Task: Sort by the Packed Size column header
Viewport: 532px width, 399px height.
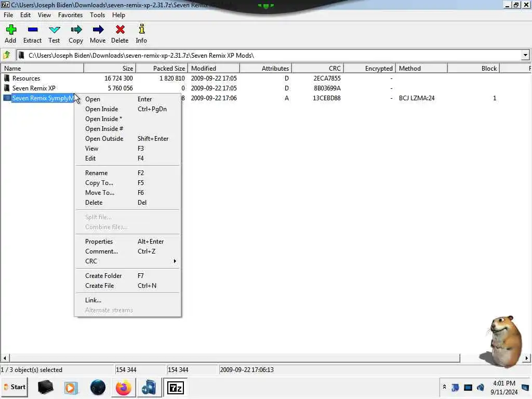Action: point(162,68)
